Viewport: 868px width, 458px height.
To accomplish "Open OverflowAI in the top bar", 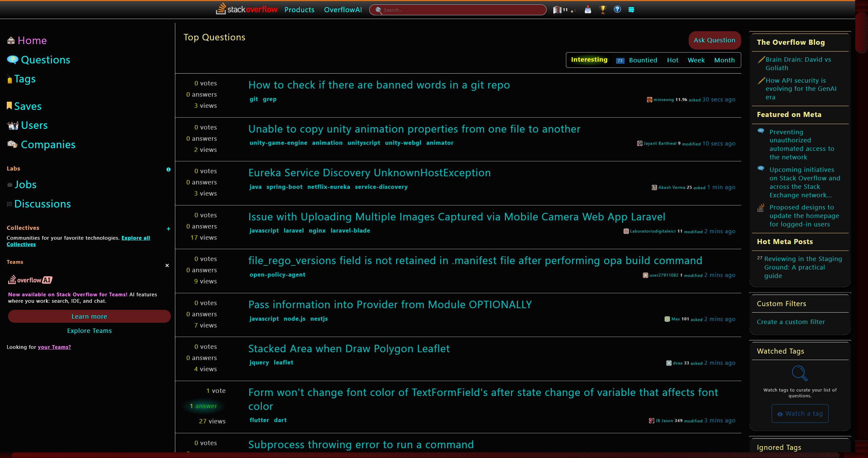I will (343, 10).
